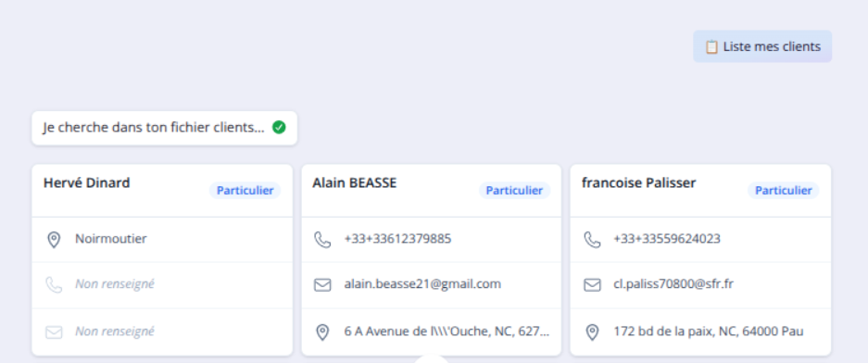This screenshot has width=868, height=363.
Task: Click location pin icon next to 6 A Avenue
Action: (322, 332)
